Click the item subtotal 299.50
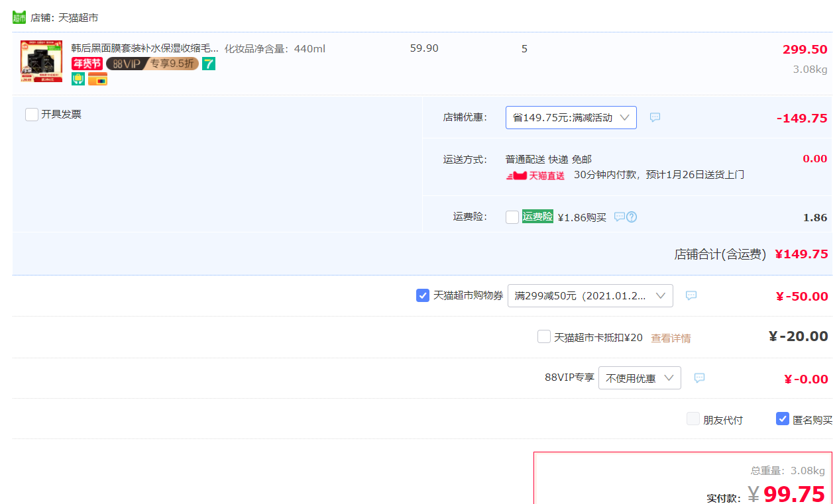 (x=805, y=50)
